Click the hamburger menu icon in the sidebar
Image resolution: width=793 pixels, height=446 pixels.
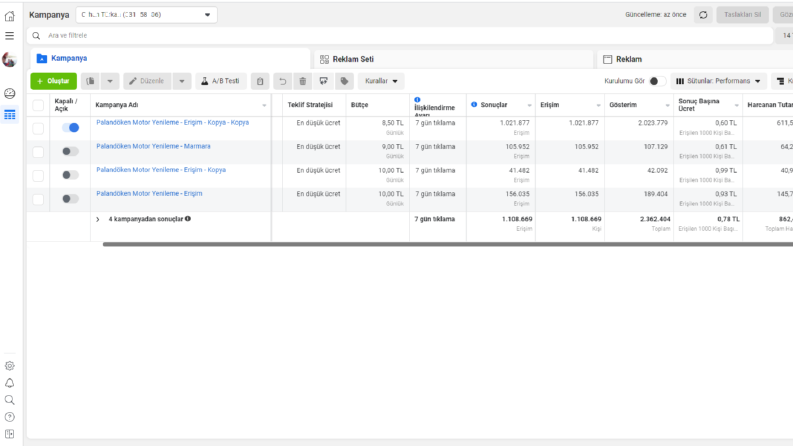pos(10,36)
